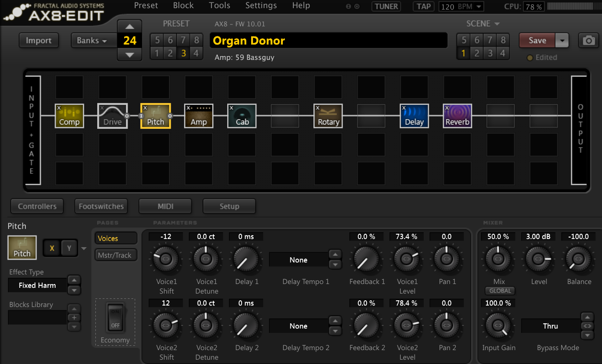The height and width of the screenshot is (364, 602).
Task: Select the X state button
Action: click(52, 248)
